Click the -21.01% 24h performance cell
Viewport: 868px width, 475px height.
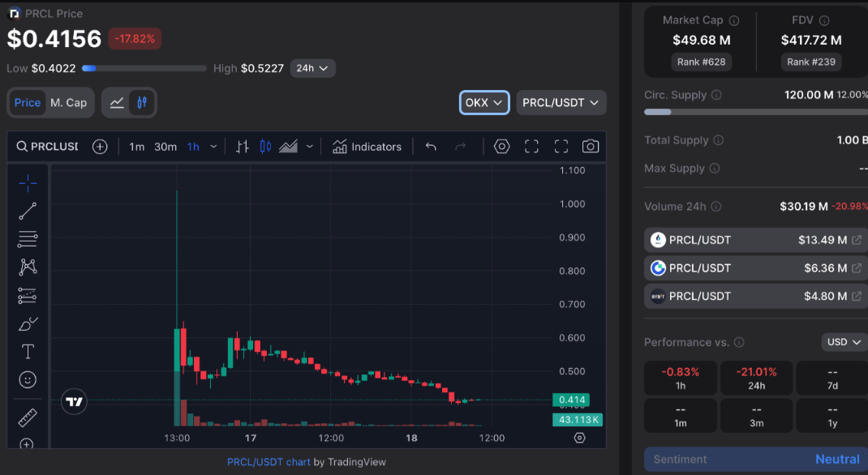(x=756, y=379)
